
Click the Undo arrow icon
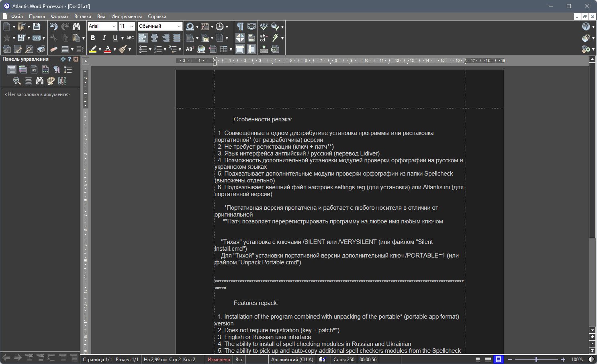(x=53, y=27)
